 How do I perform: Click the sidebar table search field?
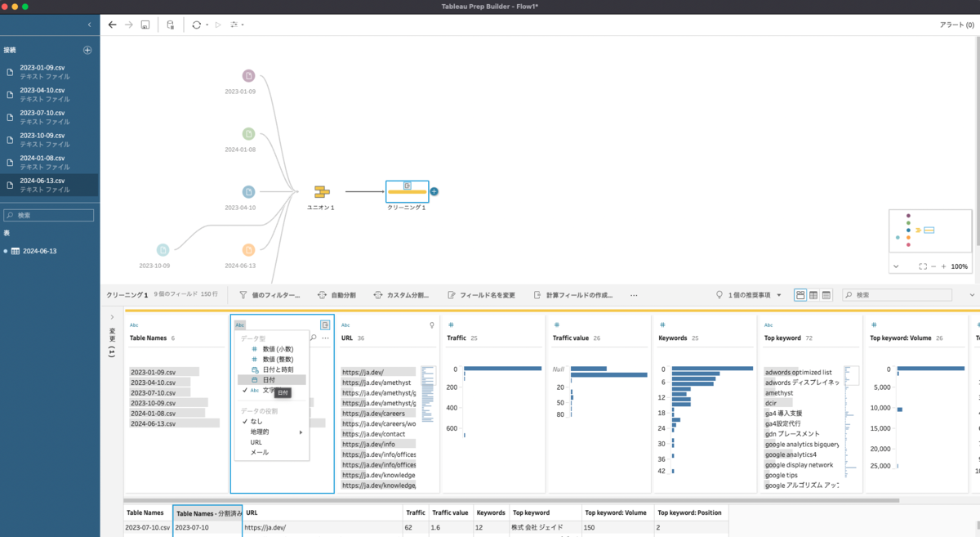coord(49,216)
